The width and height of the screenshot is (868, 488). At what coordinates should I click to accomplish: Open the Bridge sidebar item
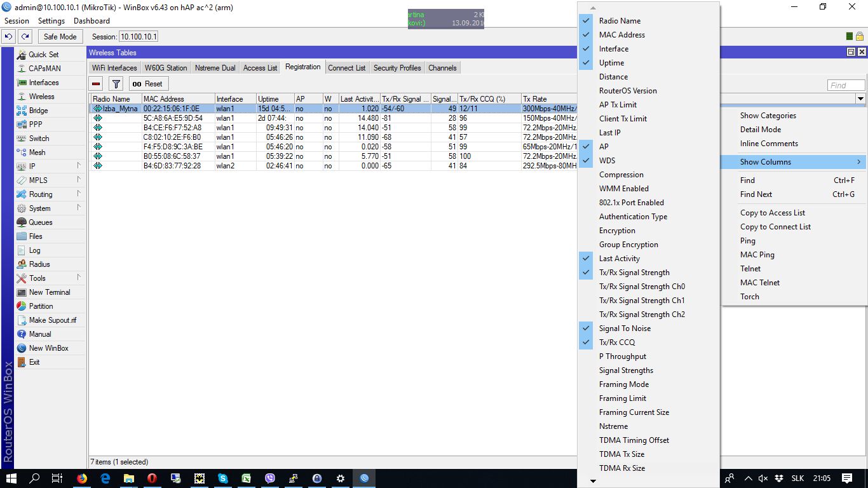(50, 111)
